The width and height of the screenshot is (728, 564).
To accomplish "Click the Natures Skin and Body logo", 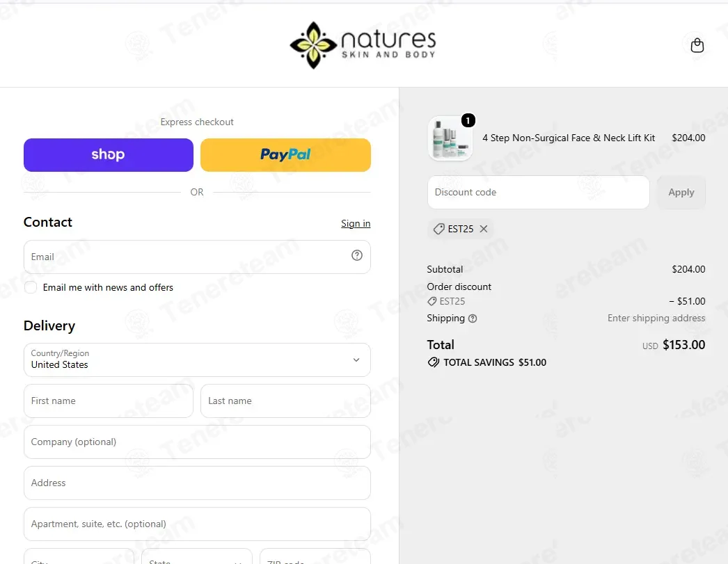I will tap(363, 45).
